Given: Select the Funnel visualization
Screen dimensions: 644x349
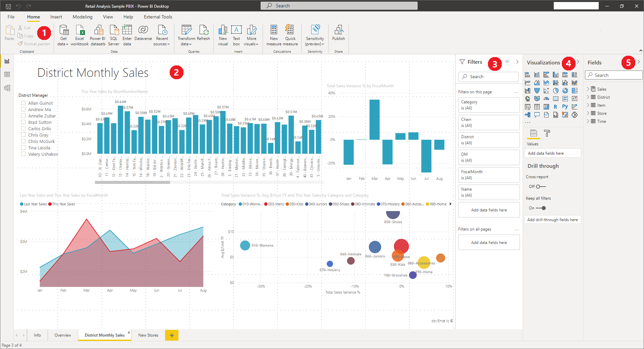Looking at the screenshot, I should [537, 91].
